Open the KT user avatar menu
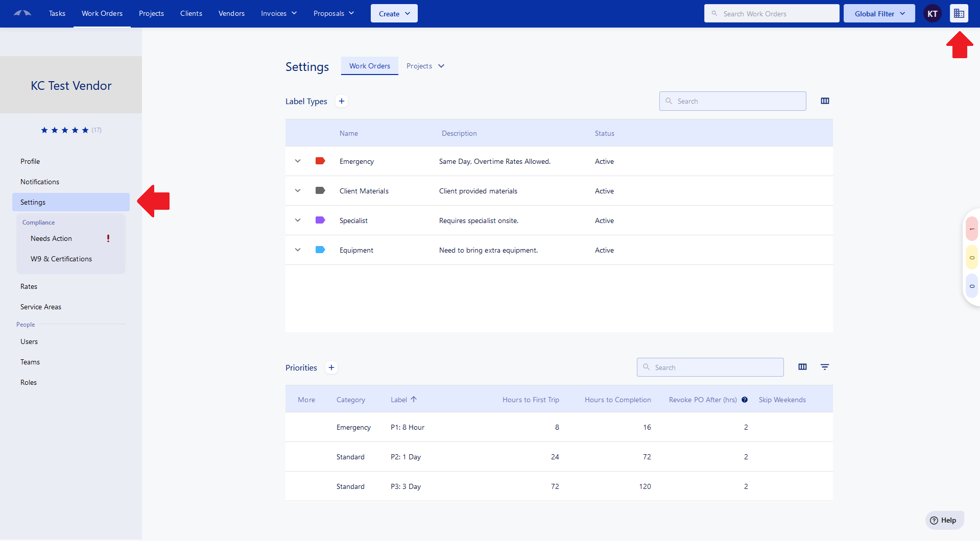The image size is (980, 541). coord(932,14)
